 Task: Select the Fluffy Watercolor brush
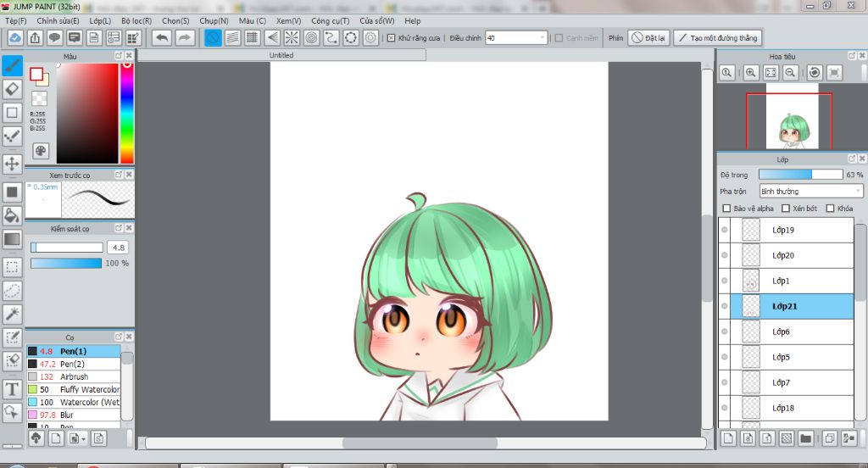73,389
